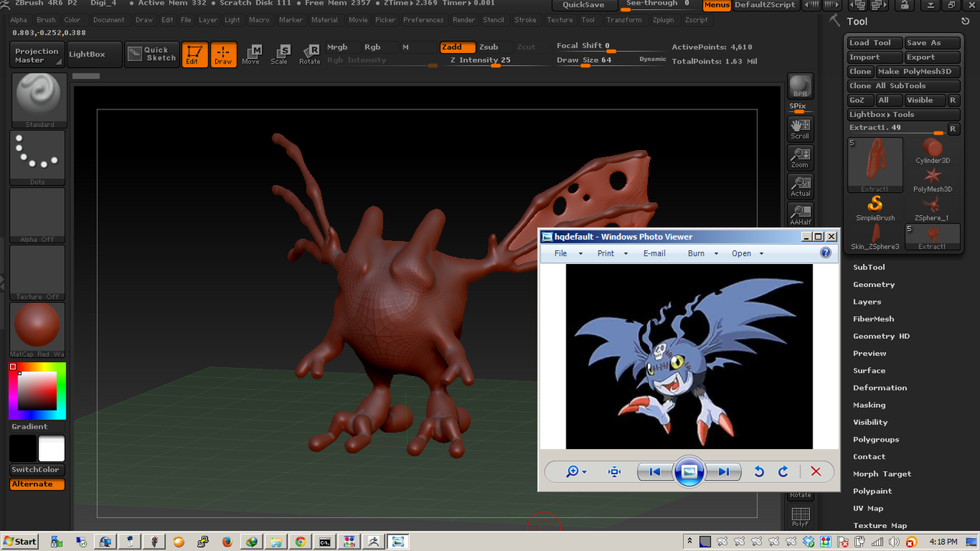Expand the SubTool section
980x551 pixels.
869,267
